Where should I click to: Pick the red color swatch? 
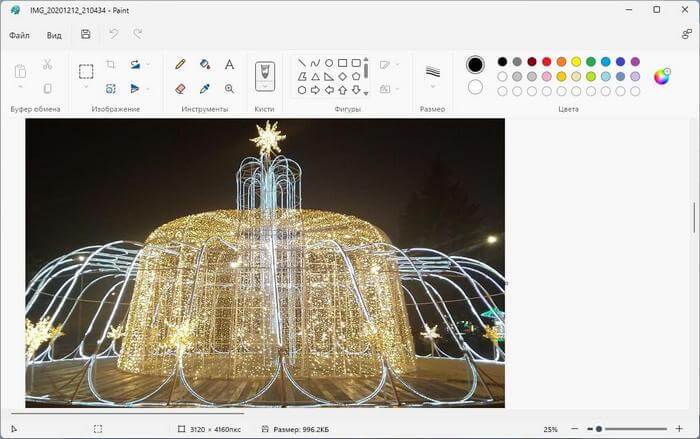tap(546, 62)
